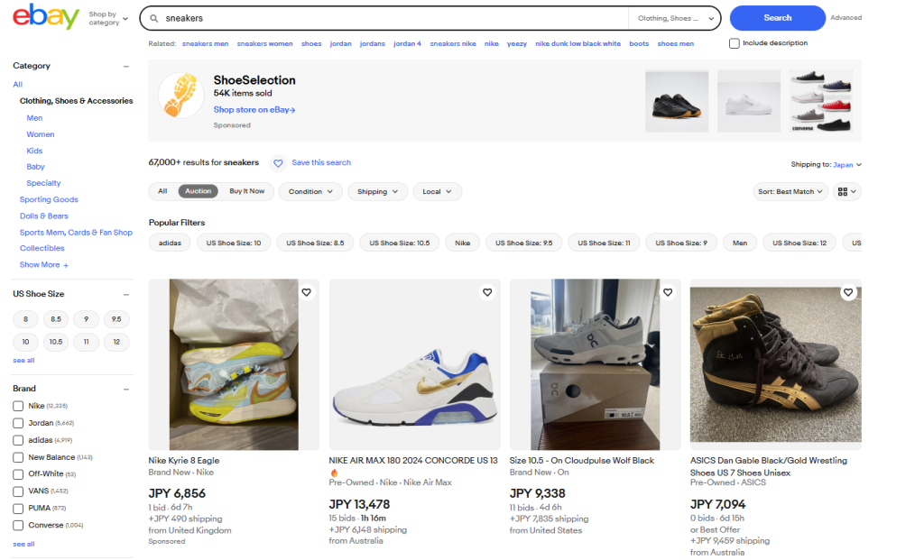Open the Converse assortment sponsored thumbnail

coord(821,101)
